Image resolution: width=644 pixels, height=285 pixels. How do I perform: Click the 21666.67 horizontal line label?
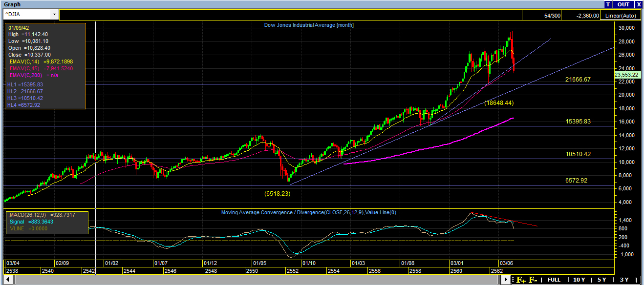578,79
